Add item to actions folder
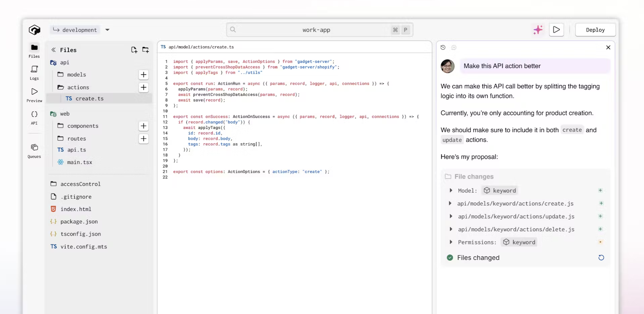This screenshot has width=644, height=314. click(x=144, y=87)
